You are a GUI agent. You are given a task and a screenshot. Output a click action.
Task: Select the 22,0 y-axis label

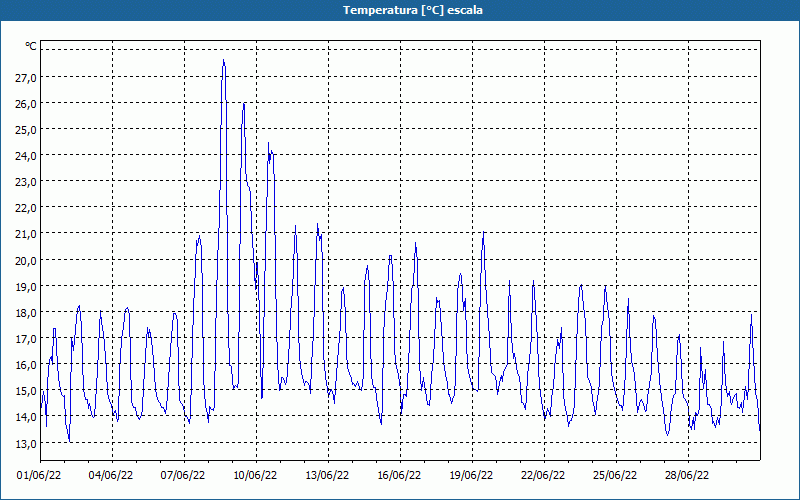[x=26, y=208]
